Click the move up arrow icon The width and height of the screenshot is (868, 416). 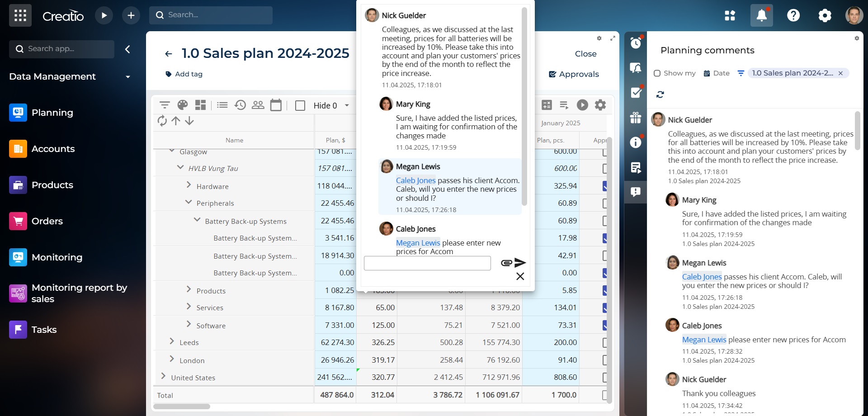(x=176, y=121)
